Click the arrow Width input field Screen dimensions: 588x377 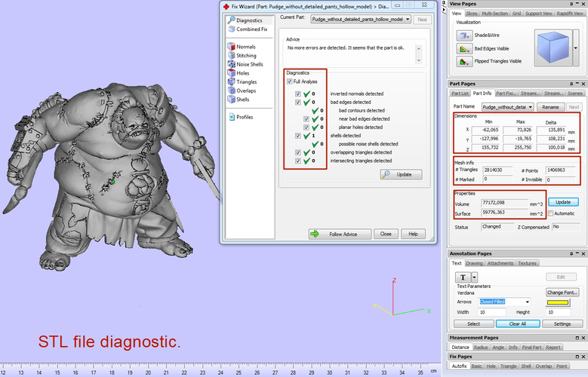click(x=491, y=312)
